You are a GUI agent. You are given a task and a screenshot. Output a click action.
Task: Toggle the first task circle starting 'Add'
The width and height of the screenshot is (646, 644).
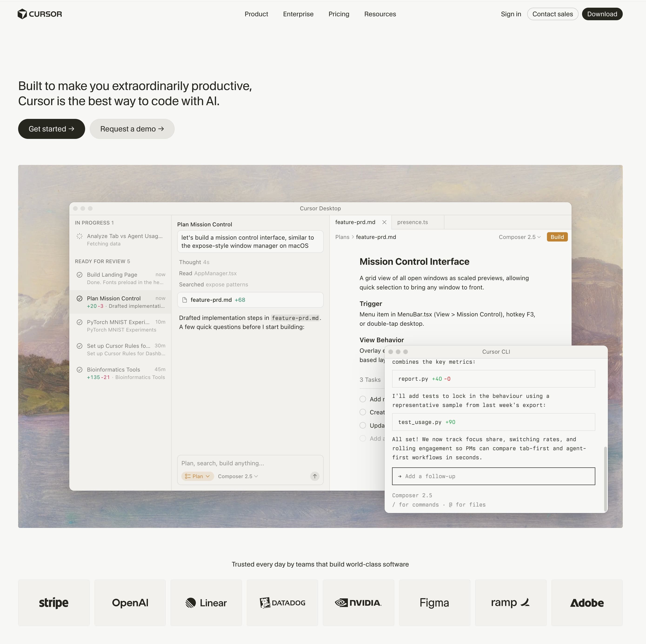click(363, 399)
